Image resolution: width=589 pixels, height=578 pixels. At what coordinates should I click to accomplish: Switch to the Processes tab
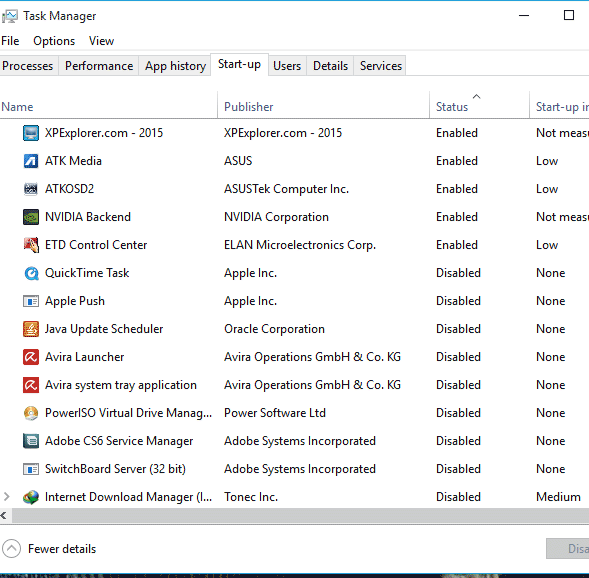[28, 66]
